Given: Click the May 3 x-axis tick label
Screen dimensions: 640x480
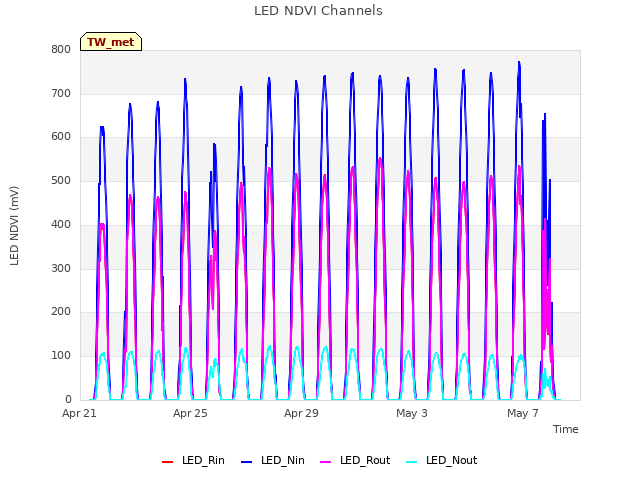Looking at the screenshot, I should pyautogui.click(x=412, y=413).
